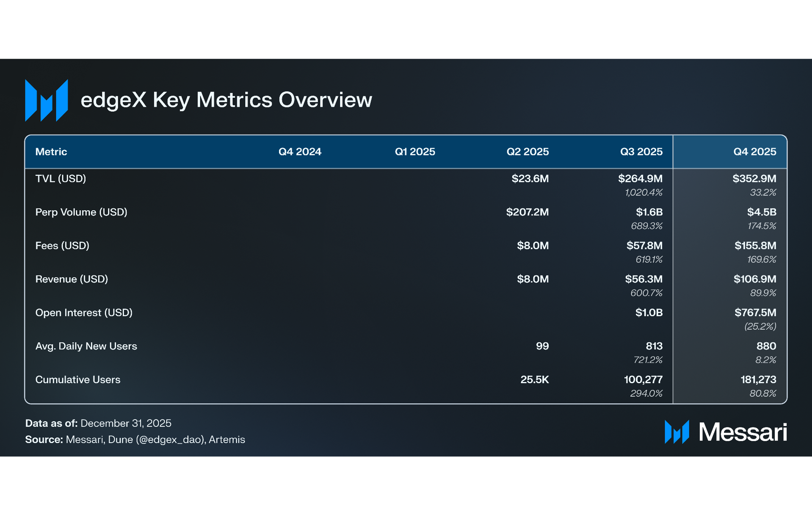This screenshot has height=515, width=812.
Task: Click the edgeX Key Metrics Overview title
Action: (226, 100)
